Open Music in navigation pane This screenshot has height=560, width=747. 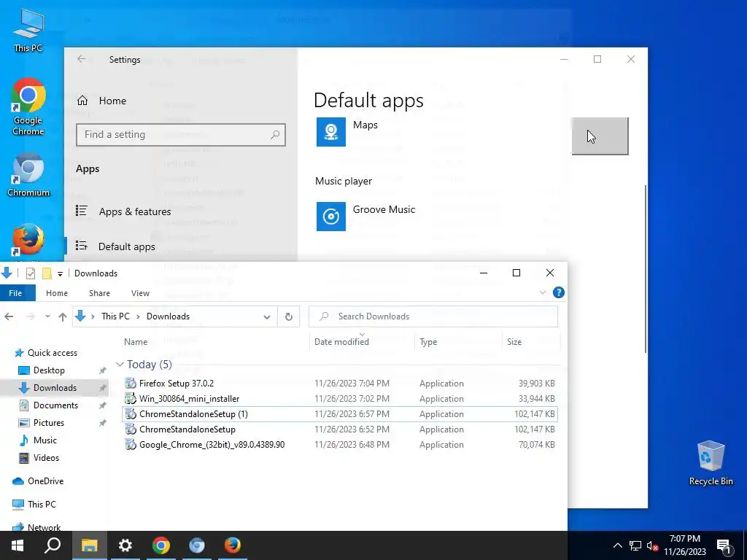click(x=37, y=440)
